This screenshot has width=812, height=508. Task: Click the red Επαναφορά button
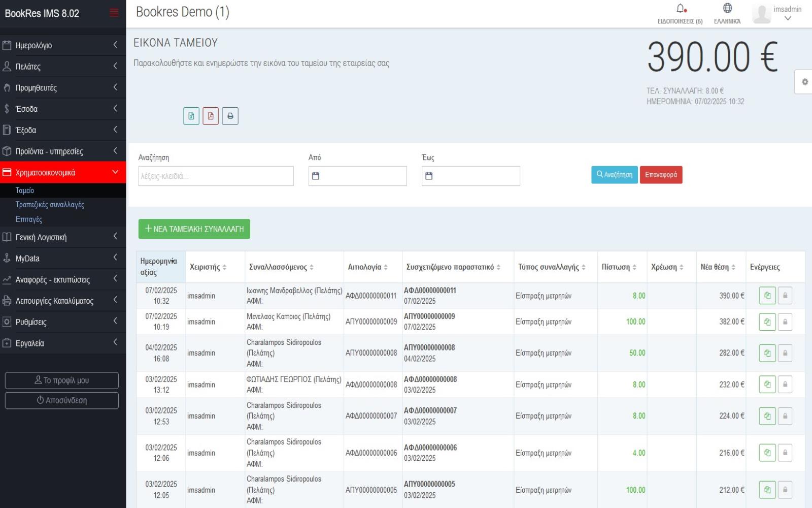tap(661, 175)
